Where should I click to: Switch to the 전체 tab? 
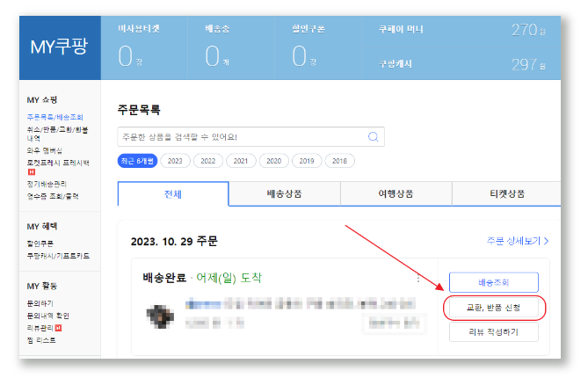(173, 194)
